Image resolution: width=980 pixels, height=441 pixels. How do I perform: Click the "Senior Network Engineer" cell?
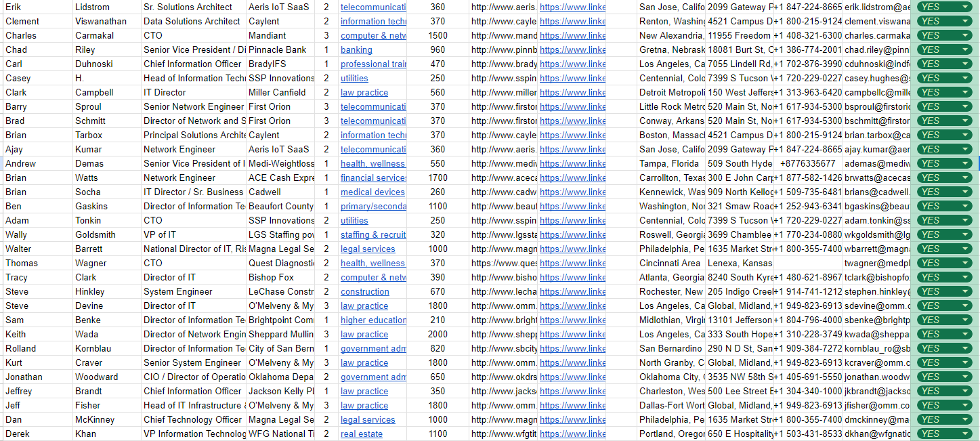[194, 106]
